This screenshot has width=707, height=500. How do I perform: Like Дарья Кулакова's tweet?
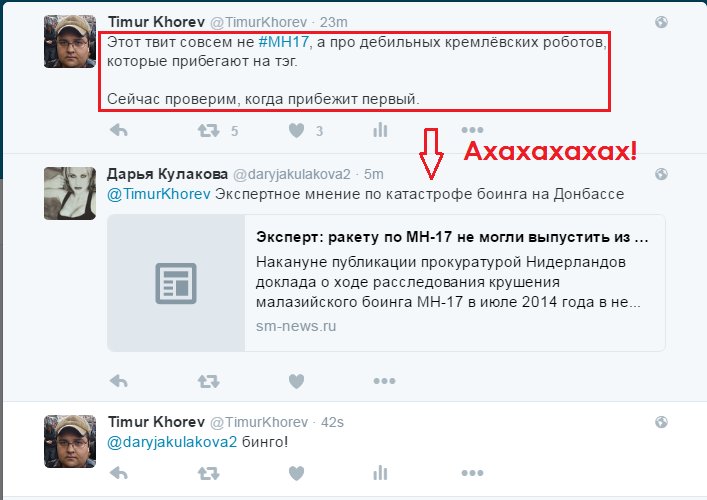click(x=297, y=381)
